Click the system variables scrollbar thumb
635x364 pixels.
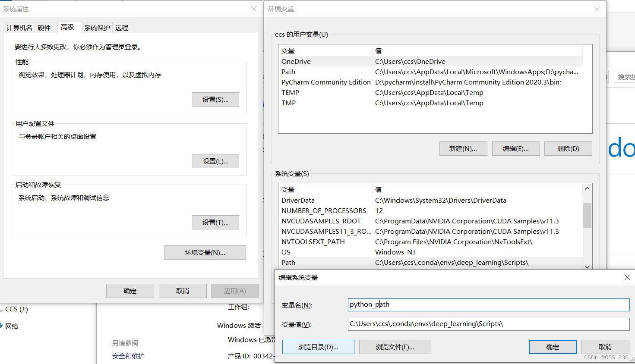(587, 215)
